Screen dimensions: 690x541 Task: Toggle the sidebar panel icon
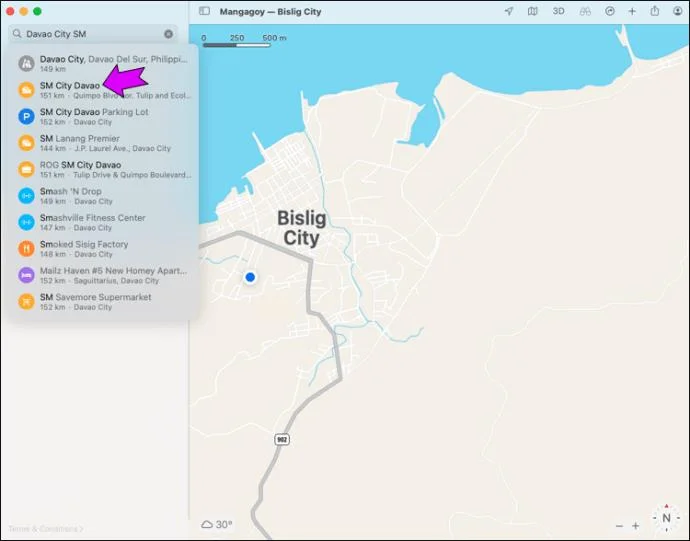click(x=204, y=11)
